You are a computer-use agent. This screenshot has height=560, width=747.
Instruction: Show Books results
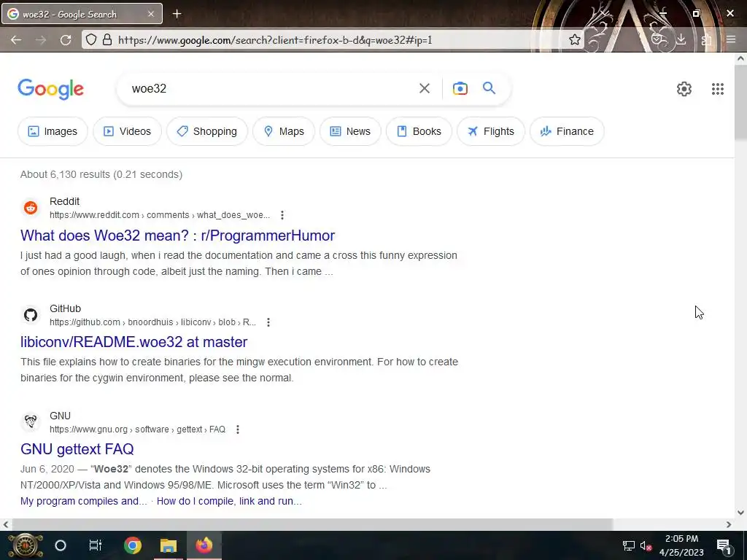419,131
